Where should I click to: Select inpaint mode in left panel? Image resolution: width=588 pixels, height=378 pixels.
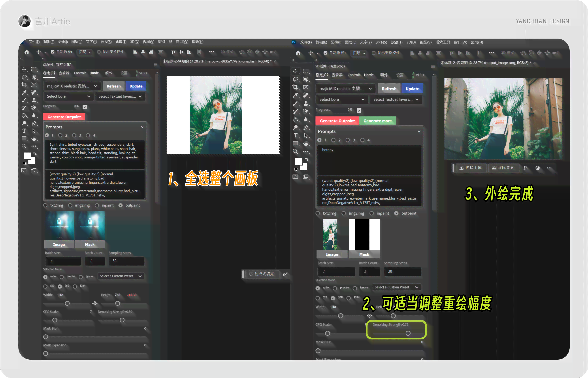97,205
